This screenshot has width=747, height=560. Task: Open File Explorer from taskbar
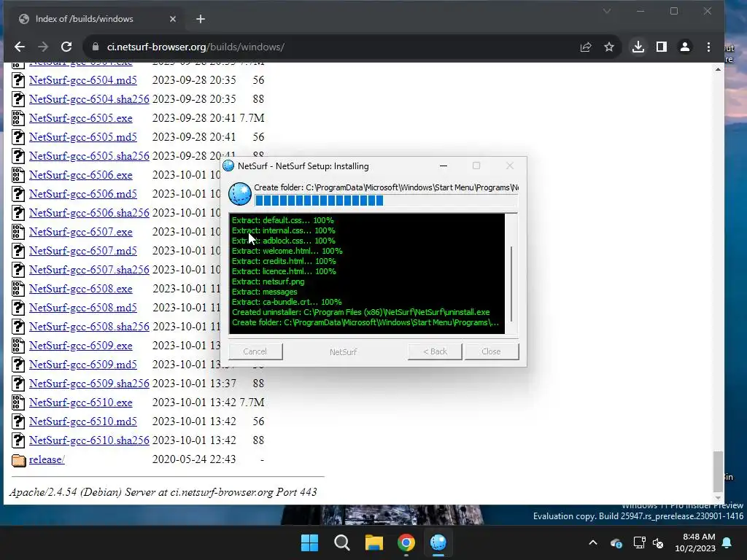click(374, 542)
